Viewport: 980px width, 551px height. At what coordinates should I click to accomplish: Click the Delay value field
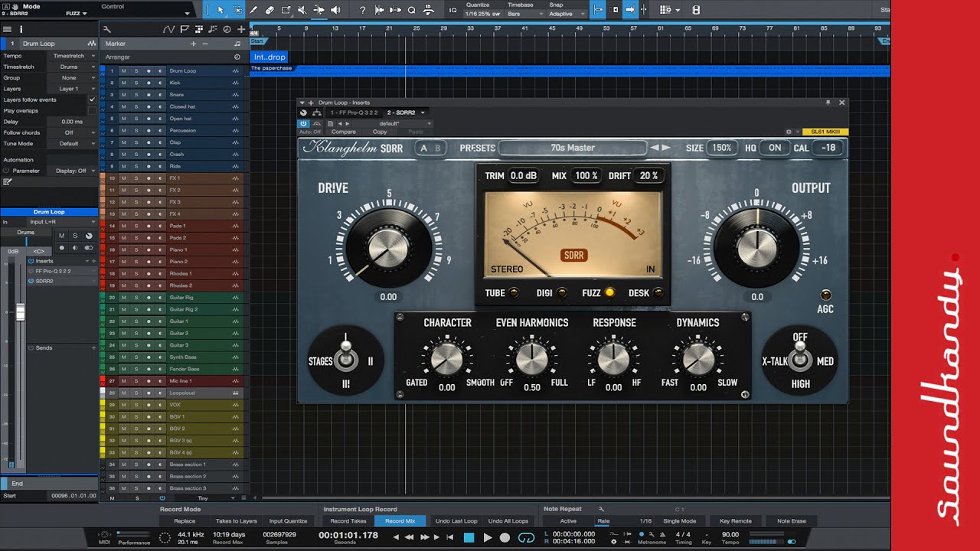pos(72,122)
